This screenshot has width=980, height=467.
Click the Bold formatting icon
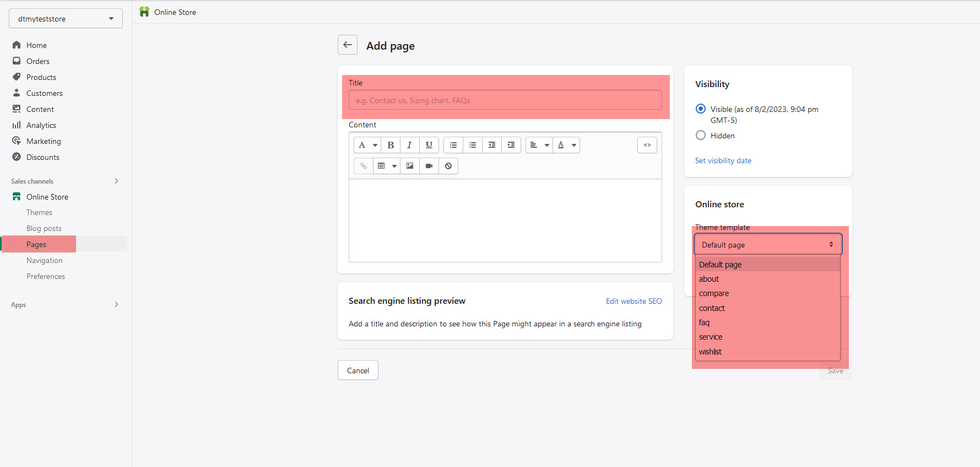[391, 145]
